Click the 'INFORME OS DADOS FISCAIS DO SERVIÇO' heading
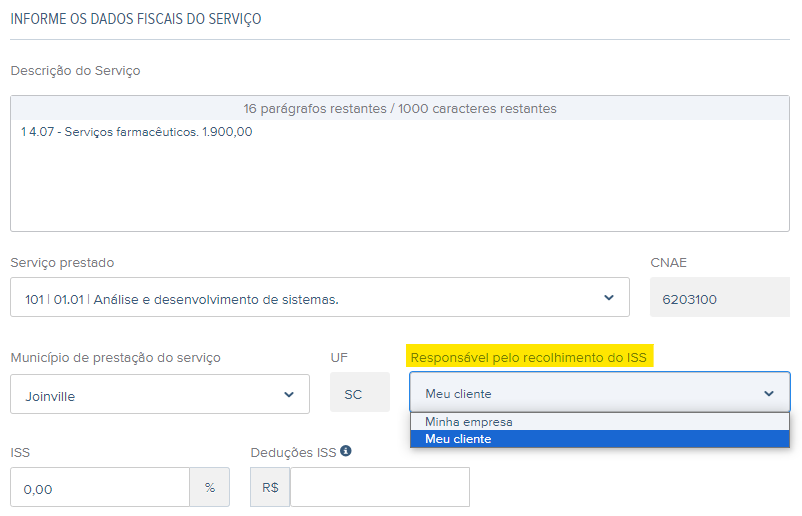 click(136, 19)
